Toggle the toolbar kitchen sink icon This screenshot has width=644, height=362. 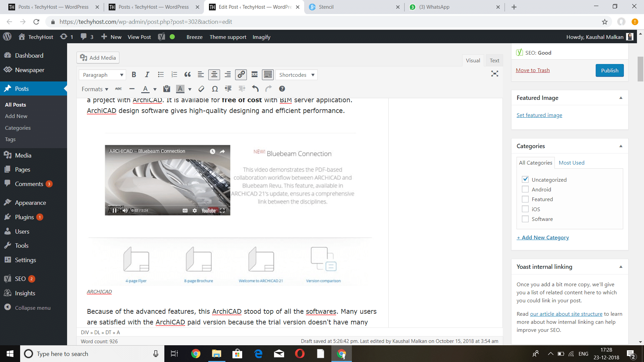point(268,74)
